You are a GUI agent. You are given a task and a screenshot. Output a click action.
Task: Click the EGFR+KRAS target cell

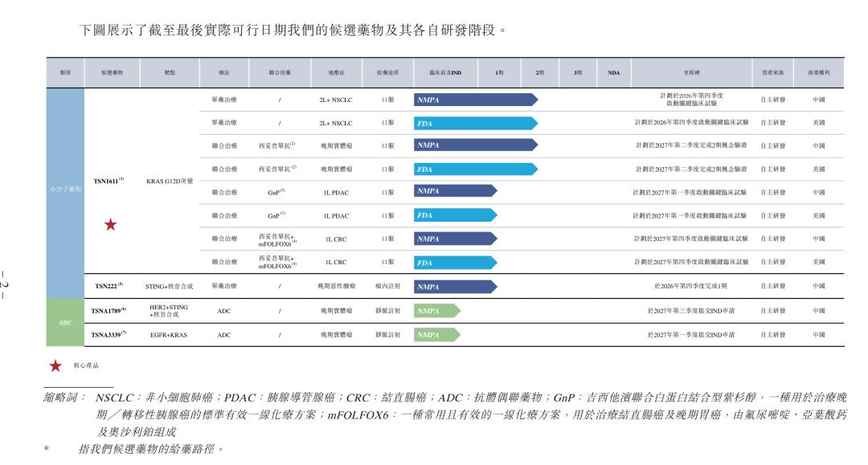coord(168,335)
